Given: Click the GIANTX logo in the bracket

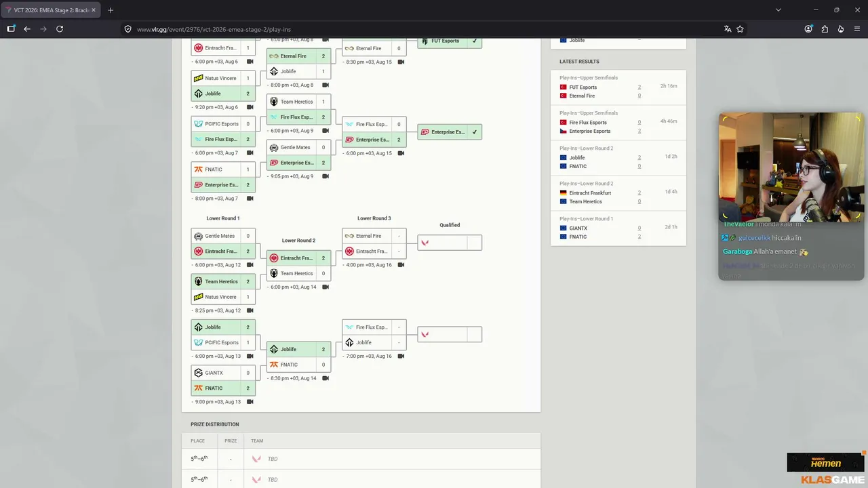Looking at the screenshot, I should 199,373.
